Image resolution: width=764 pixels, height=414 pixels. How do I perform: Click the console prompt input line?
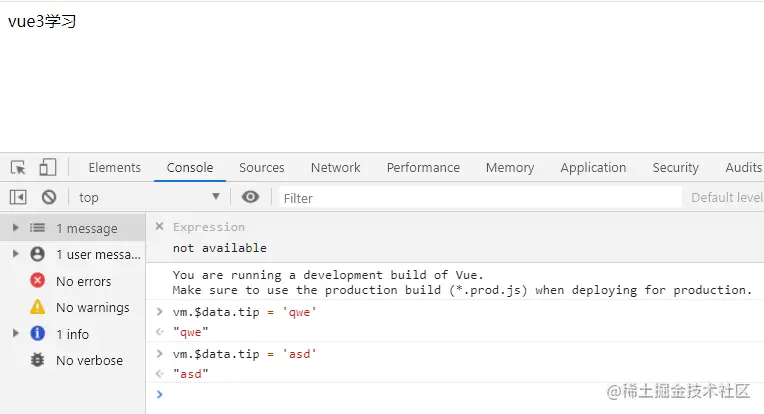tap(450, 395)
